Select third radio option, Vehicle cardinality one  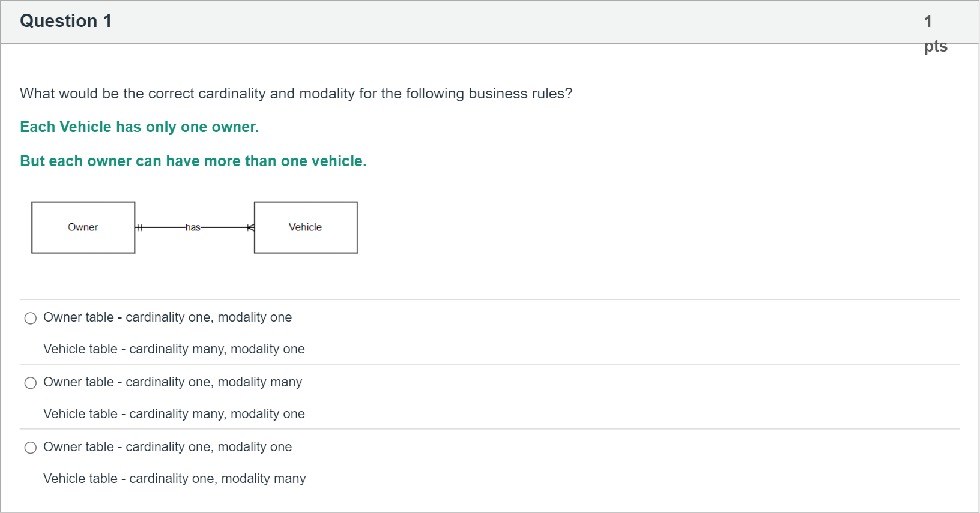point(31,448)
